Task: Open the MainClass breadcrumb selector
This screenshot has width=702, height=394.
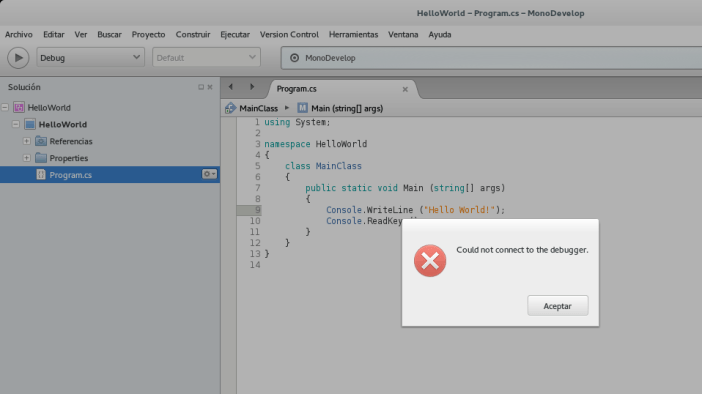Action: tap(258, 108)
